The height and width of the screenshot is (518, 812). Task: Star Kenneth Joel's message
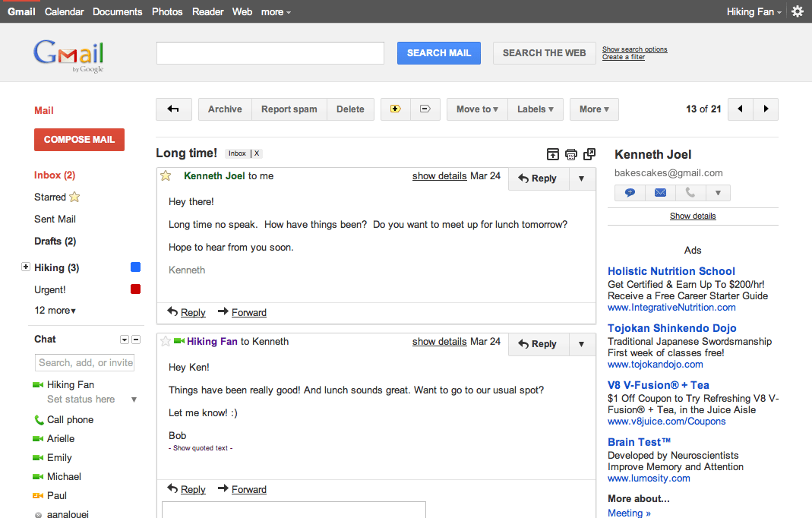[166, 175]
